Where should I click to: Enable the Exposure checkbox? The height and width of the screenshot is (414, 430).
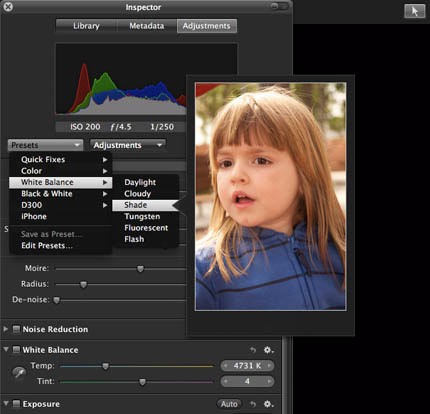[x=16, y=404]
